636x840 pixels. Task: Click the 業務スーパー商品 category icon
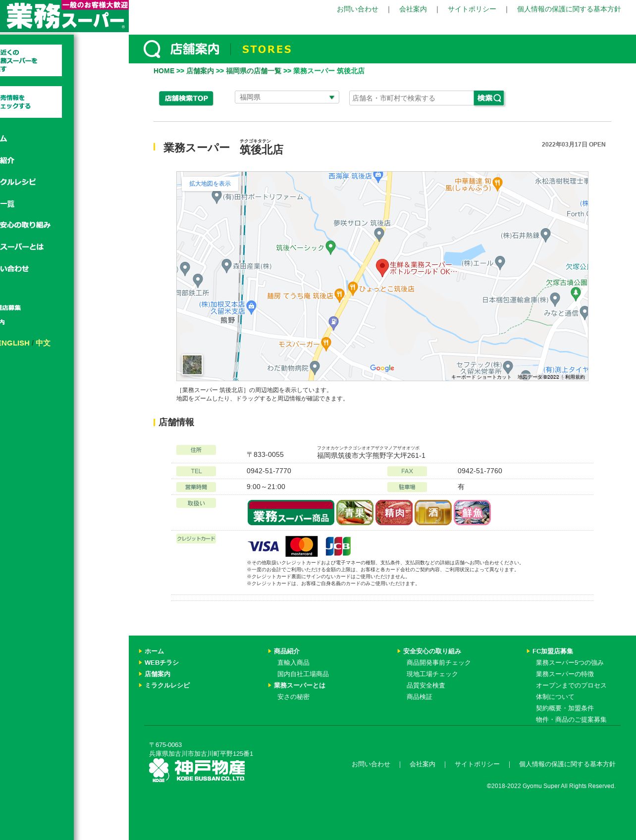coord(291,512)
